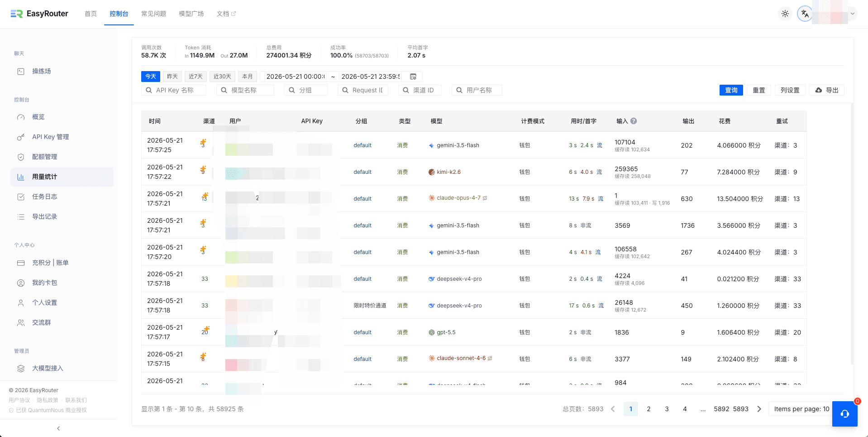Screen dimensions: 868x437
Task: Toggle the light/dark theme sun icon
Action: coord(785,14)
